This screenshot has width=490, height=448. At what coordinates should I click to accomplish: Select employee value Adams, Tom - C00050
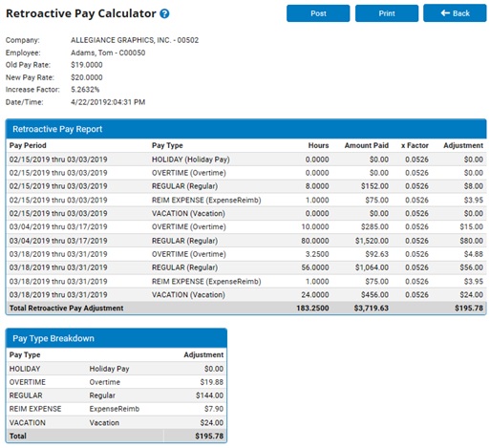tap(108, 53)
